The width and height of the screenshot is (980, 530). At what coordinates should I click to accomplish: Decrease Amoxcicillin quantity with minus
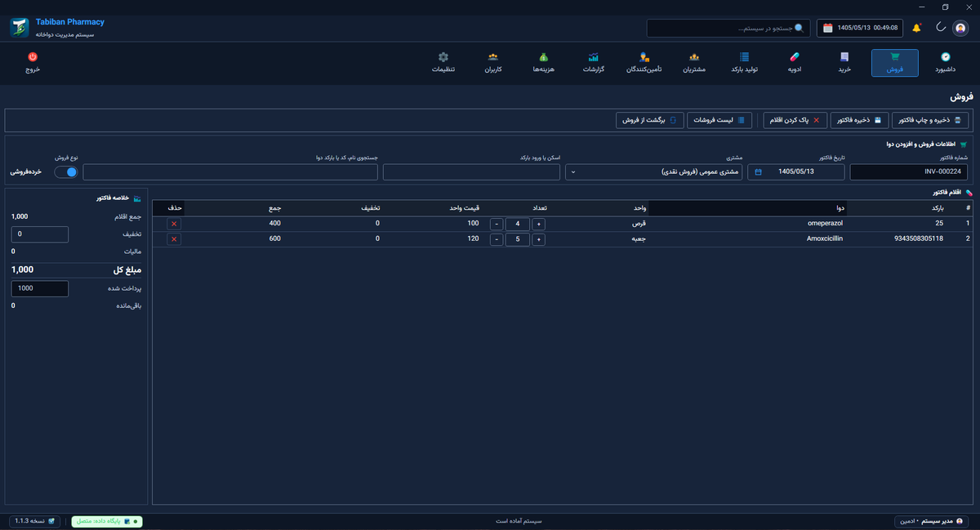pos(497,239)
